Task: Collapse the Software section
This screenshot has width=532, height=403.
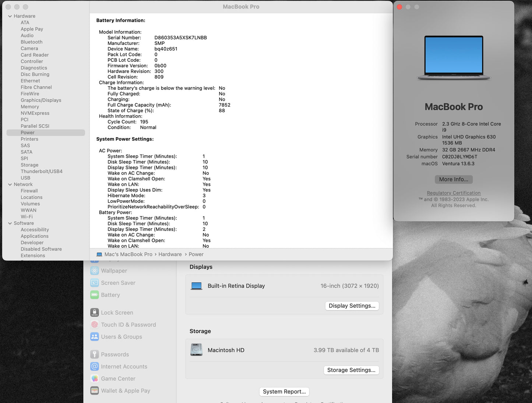Action: click(10, 223)
